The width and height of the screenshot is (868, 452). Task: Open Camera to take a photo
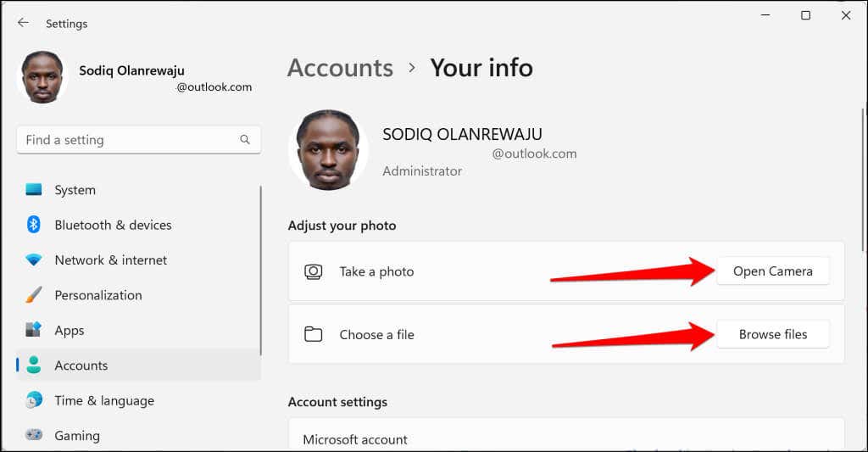773,271
